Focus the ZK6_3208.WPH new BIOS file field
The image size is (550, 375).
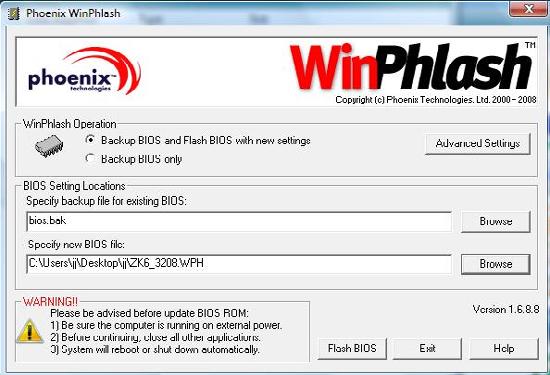pyautogui.click(x=239, y=264)
